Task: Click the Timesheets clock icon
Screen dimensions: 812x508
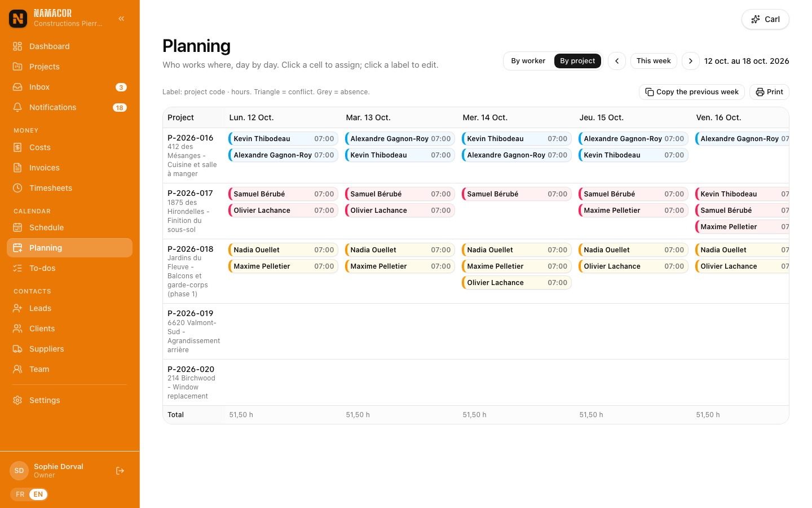Action: click(17, 188)
